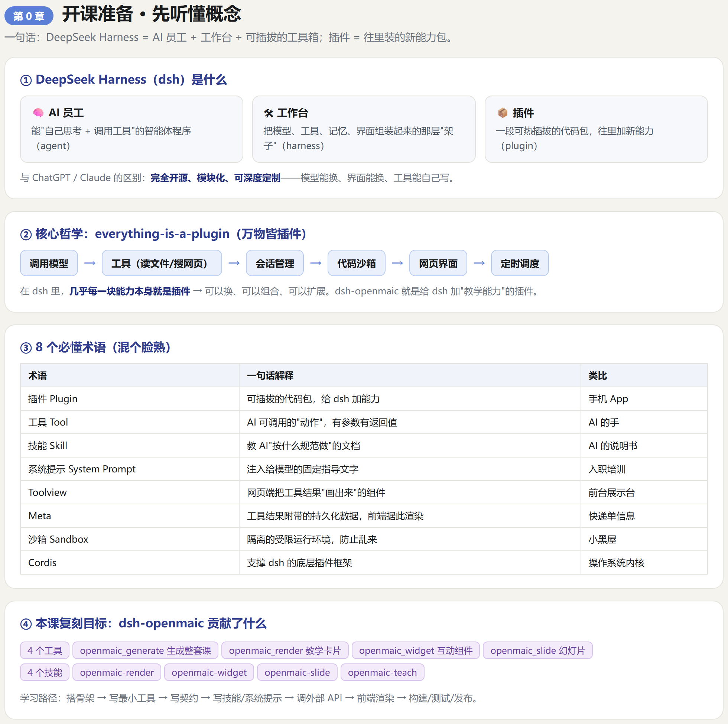
Task: Click the 插件 card title
Action: pos(523,113)
